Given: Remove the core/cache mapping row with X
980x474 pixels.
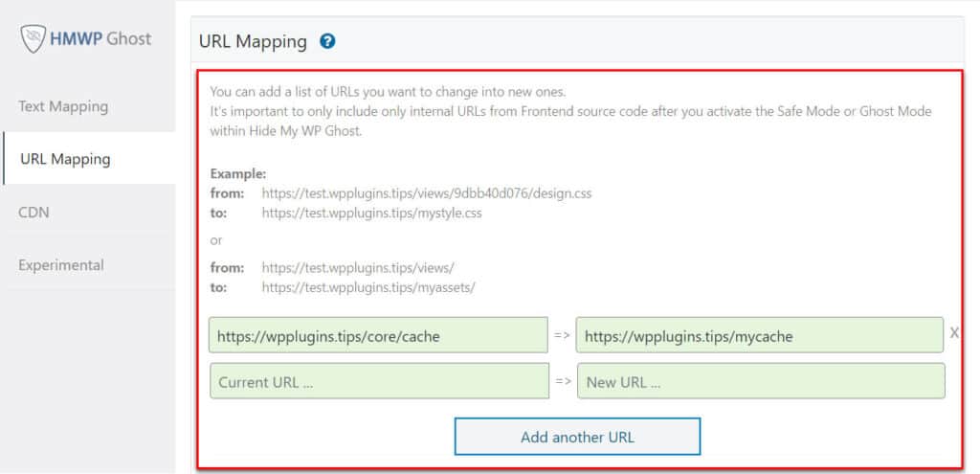Looking at the screenshot, I should point(954,334).
